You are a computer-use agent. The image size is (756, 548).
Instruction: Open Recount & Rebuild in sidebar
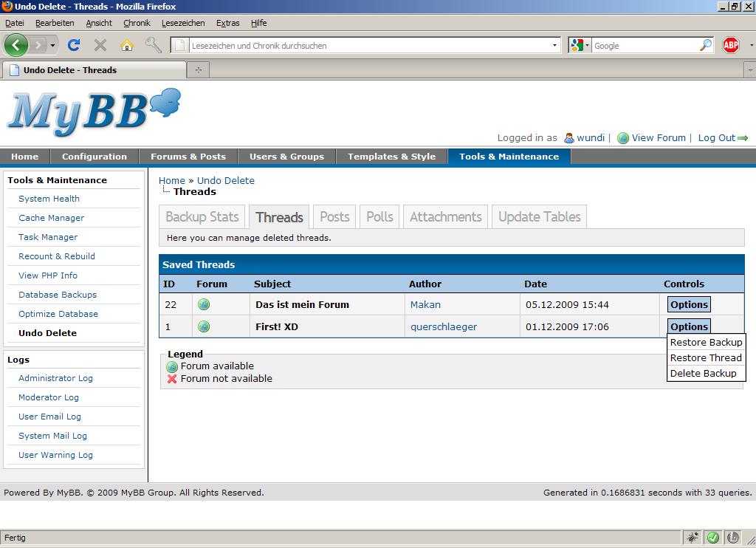(56, 256)
